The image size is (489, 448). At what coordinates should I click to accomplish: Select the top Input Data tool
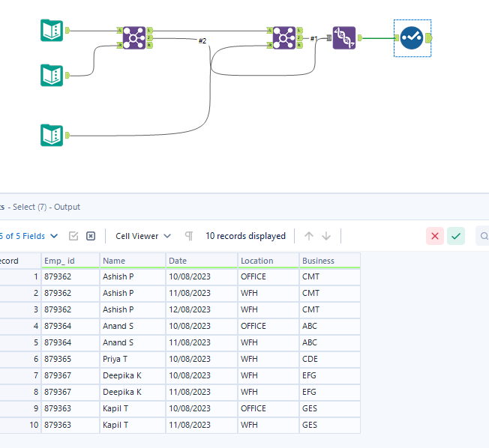tap(52, 31)
